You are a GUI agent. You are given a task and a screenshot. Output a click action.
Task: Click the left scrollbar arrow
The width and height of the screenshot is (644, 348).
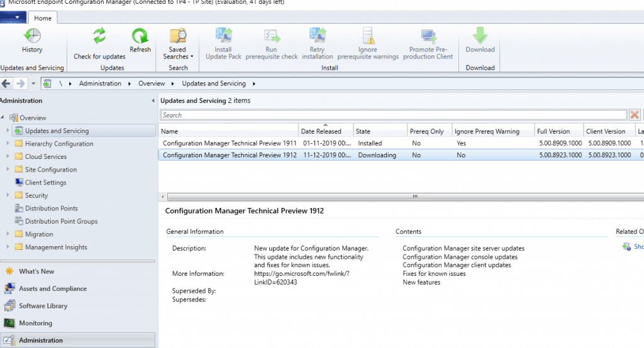(x=163, y=197)
